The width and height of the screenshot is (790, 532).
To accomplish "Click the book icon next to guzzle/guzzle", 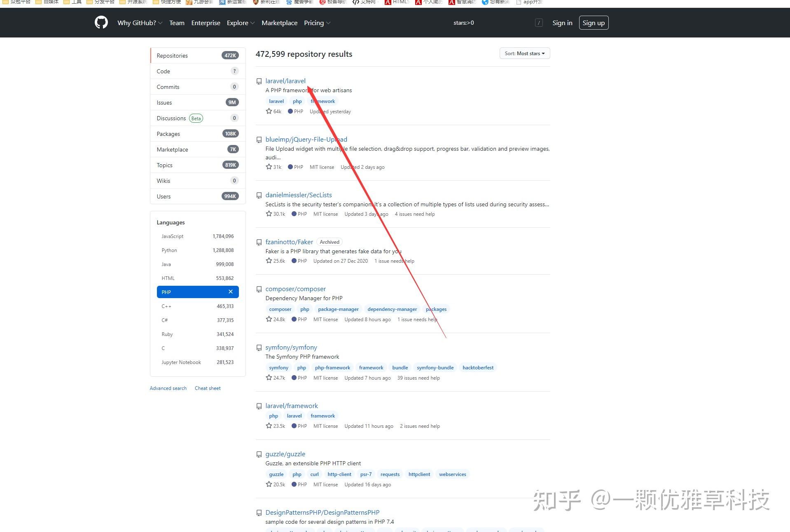I will [x=259, y=454].
